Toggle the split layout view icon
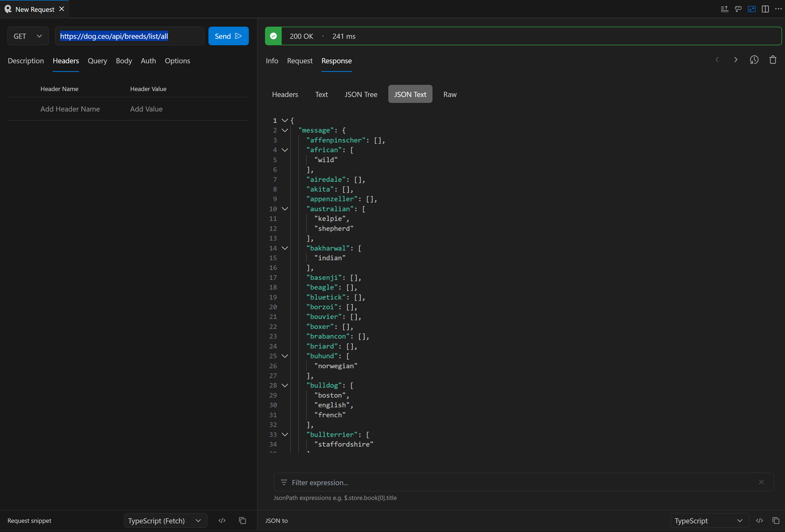The height and width of the screenshot is (532, 785). tap(765, 9)
